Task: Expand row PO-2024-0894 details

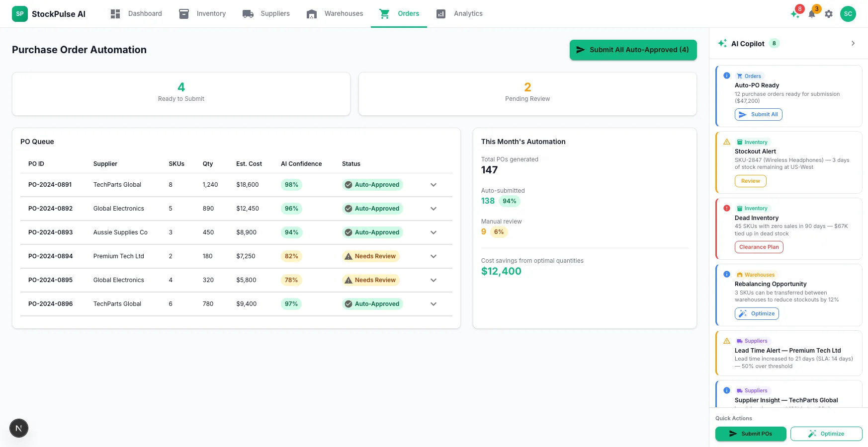Action: [434, 256]
